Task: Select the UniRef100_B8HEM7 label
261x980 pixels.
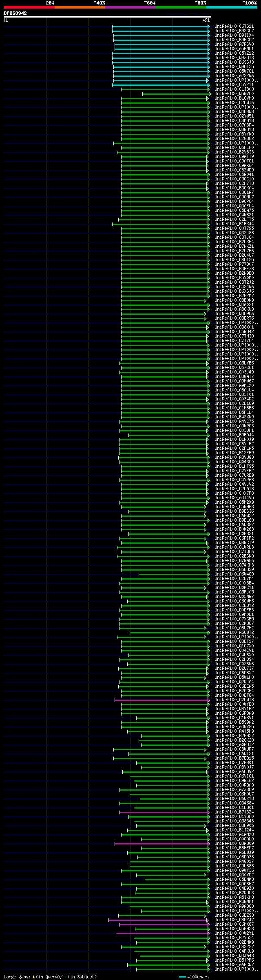Action: [x=234, y=848]
